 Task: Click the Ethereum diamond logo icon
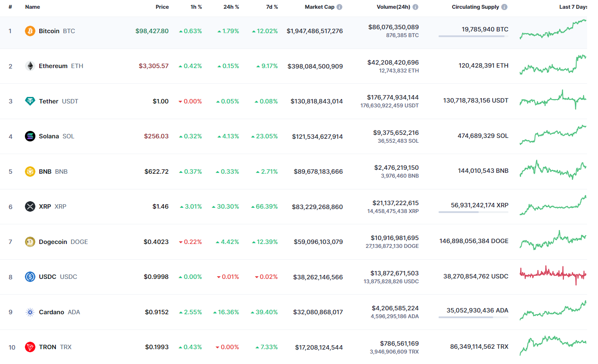click(30, 66)
